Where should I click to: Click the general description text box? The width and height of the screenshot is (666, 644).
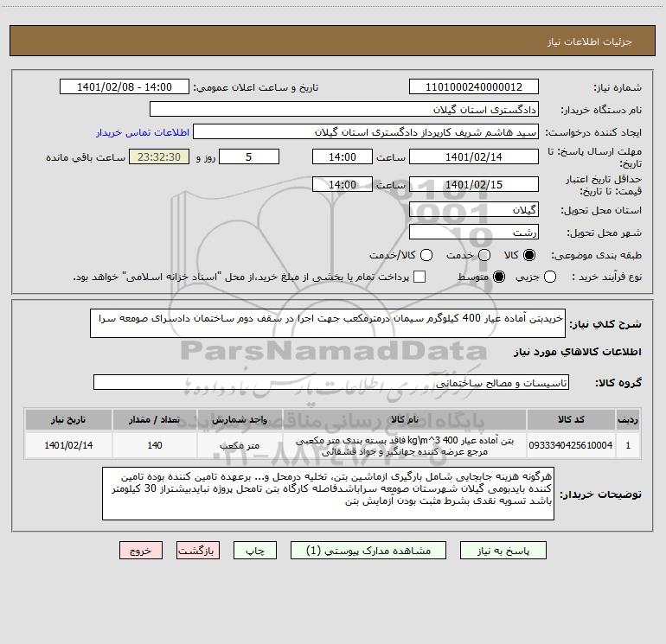328,323
